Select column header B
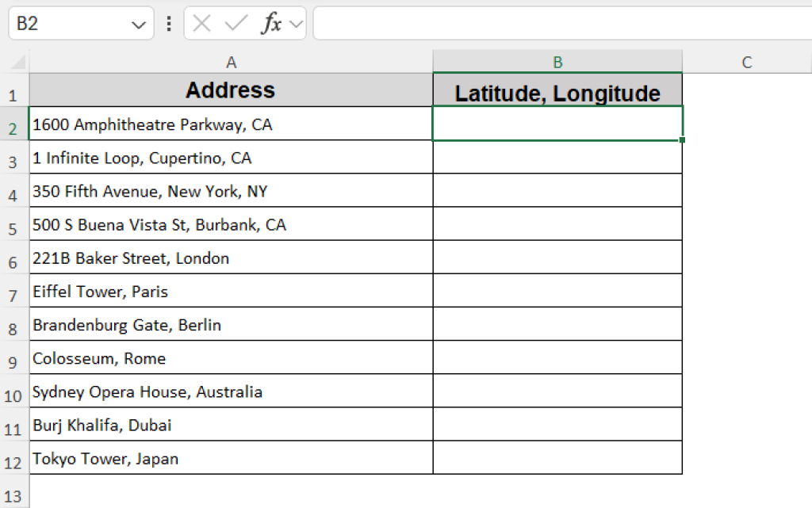Image resolution: width=812 pixels, height=508 pixels. point(557,61)
